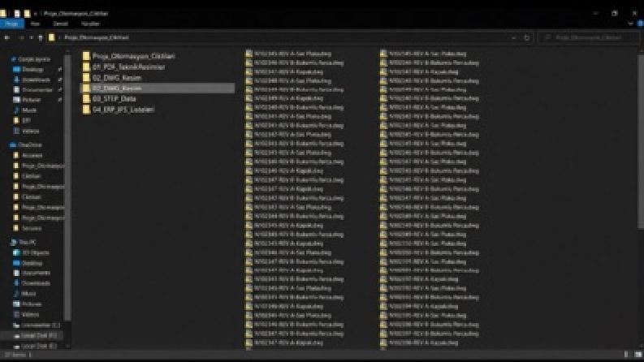Screen dimensions: 644x362
Task: Open Music under This PC
Action: (25, 294)
